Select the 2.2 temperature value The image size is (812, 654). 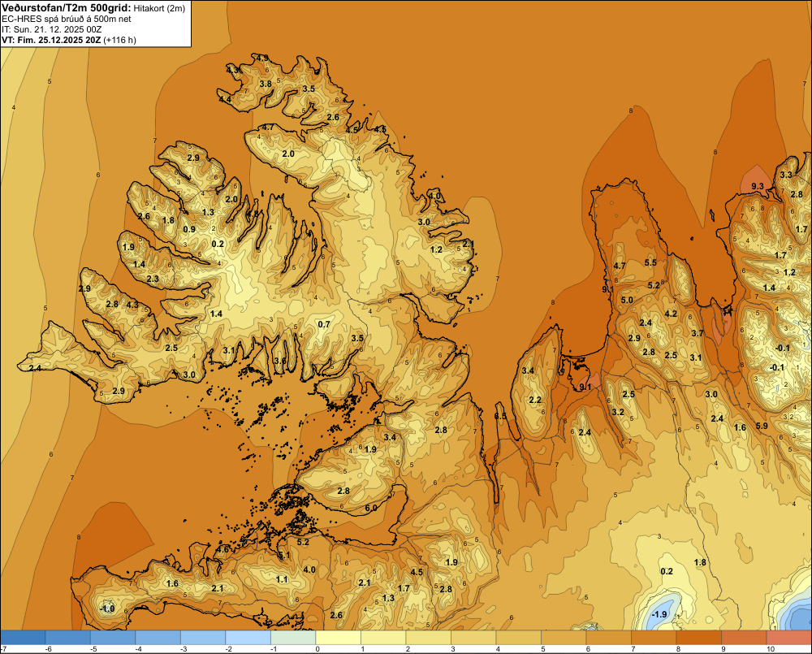(535, 400)
